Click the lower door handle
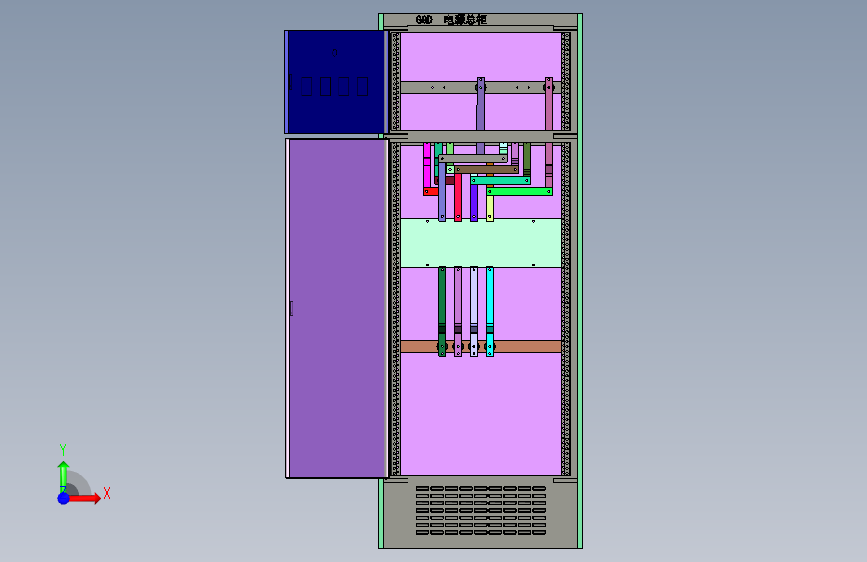Viewport: 867px width, 562px height. tap(291, 308)
